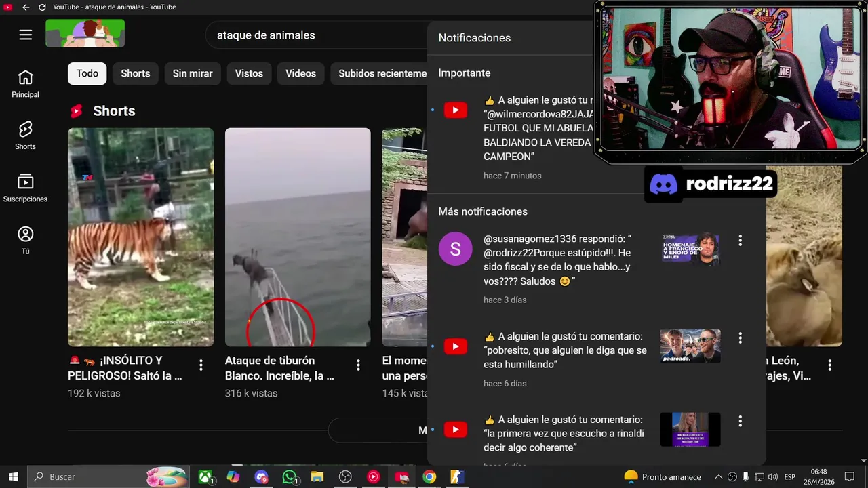Viewport: 868px width, 488px height.
Task: Click YouTube icon beside 'pobresito' notification
Action: point(455,346)
